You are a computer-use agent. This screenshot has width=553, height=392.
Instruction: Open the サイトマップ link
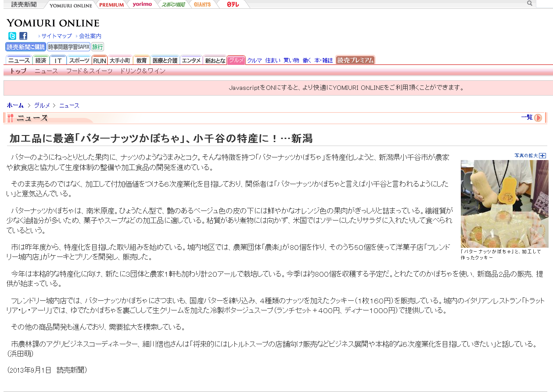coord(57,36)
